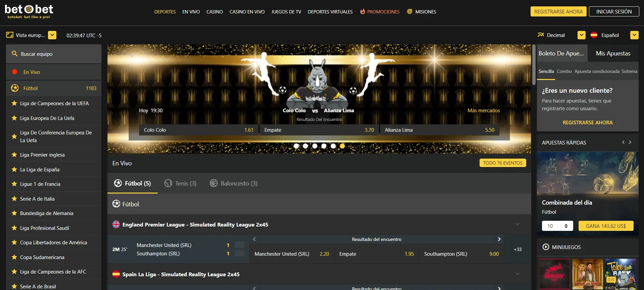Click the betobet logo
Screen dimensions: 644x290
pos(29,11)
